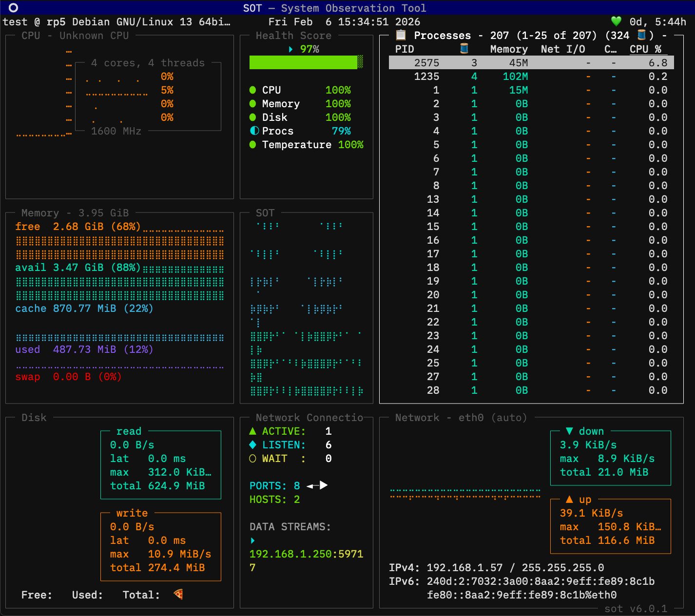Click the pizza slice icon in Disk panel
The height and width of the screenshot is (616, 695).
(x=178, y=594)
